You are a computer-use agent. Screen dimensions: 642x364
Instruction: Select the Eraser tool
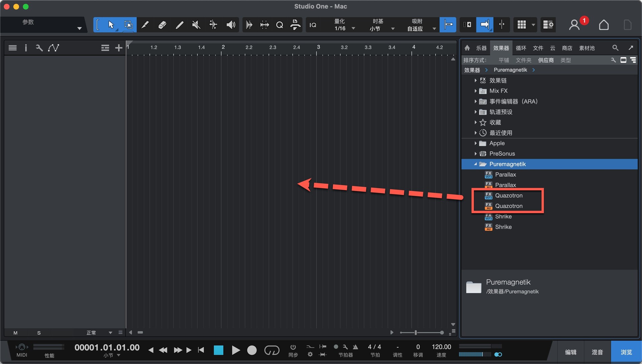point(162,25)
